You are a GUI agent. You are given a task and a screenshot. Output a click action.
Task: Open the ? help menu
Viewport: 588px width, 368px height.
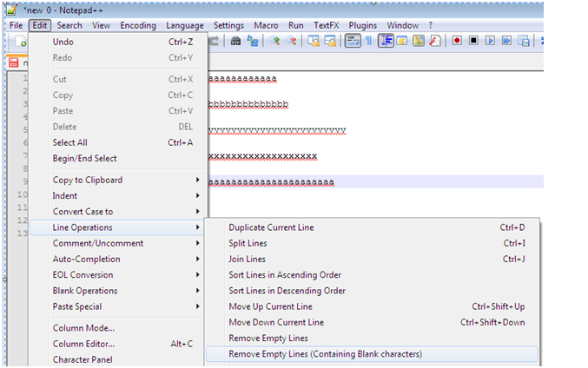[431, 25]
